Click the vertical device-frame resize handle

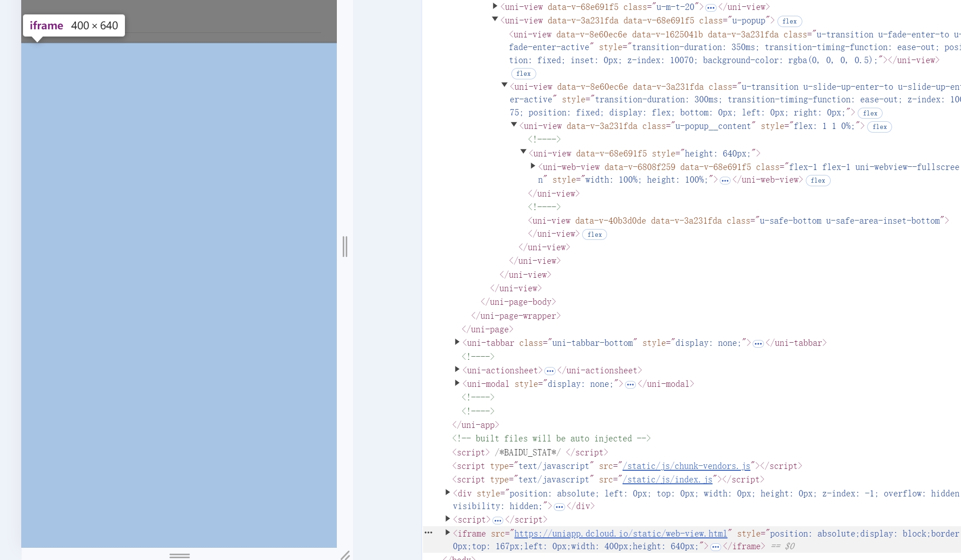coord(345,247)
